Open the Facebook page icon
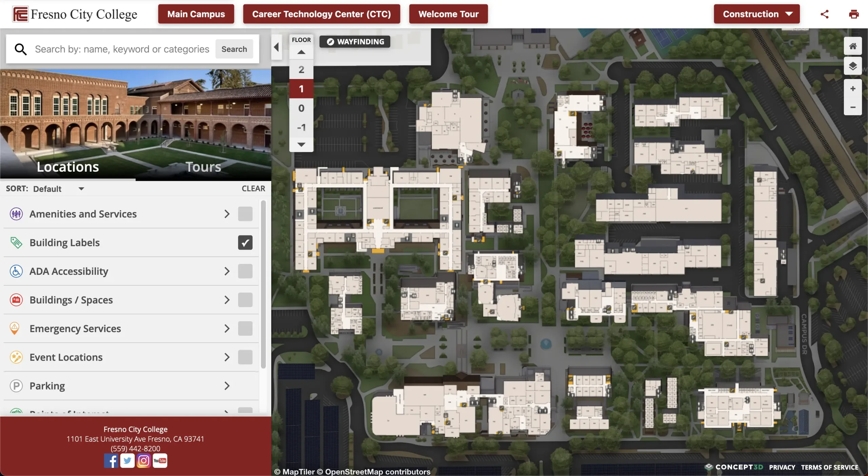This screenshot has height=476, width=868. pyautogui.click(x=111, y=461)
